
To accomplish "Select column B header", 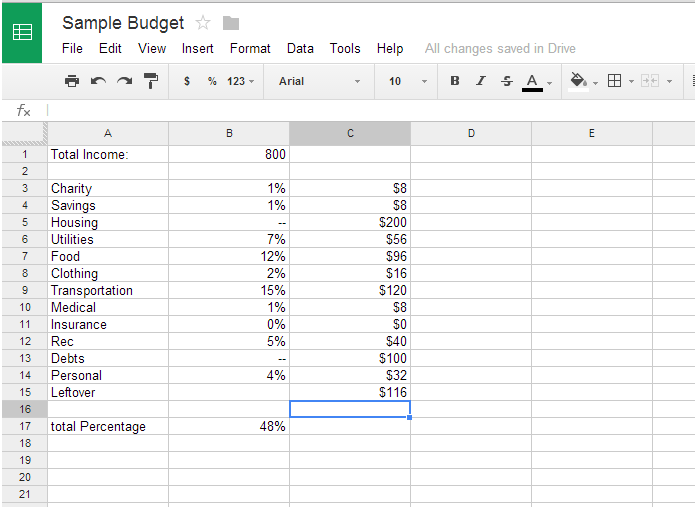I will 229,133.
